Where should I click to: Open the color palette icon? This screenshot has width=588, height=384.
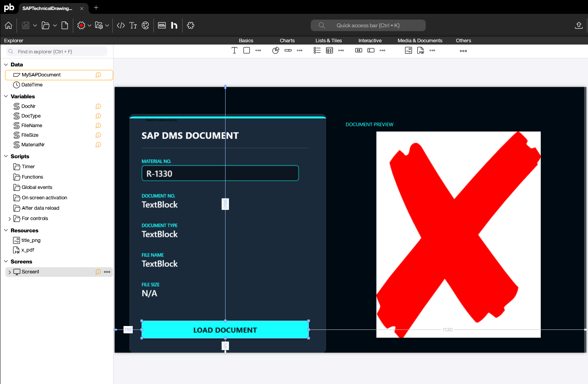[x=145, y=25]
